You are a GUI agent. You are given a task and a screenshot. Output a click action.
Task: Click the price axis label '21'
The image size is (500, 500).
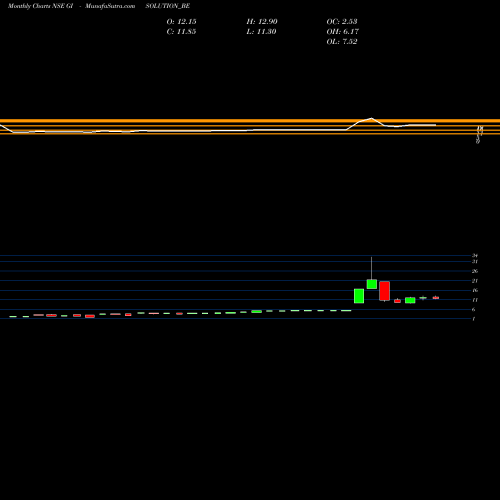pos(475,281)
